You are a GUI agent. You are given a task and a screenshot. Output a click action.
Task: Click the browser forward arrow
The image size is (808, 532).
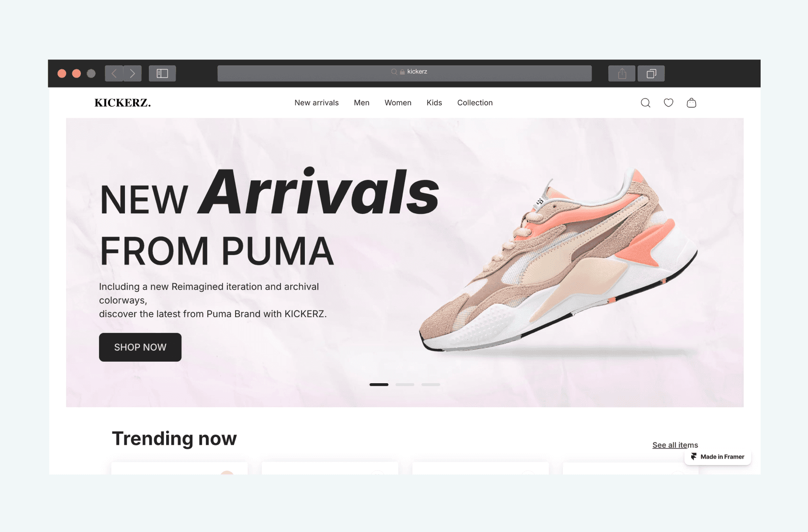(133, 73)
